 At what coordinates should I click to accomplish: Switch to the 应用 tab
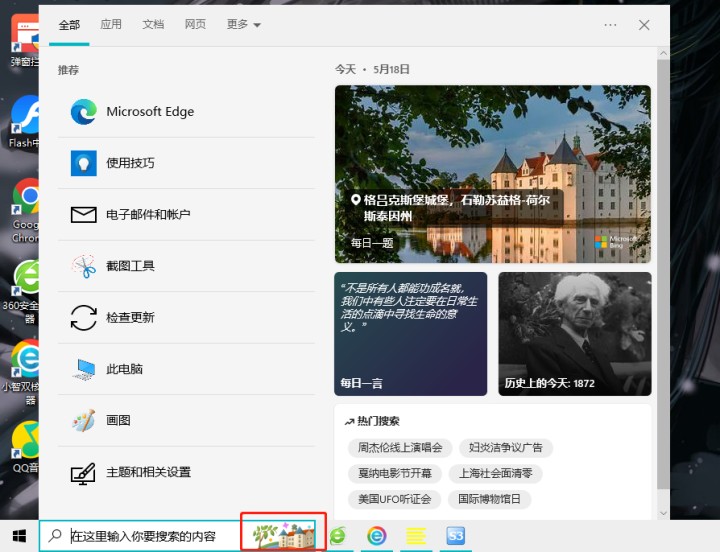111,25
